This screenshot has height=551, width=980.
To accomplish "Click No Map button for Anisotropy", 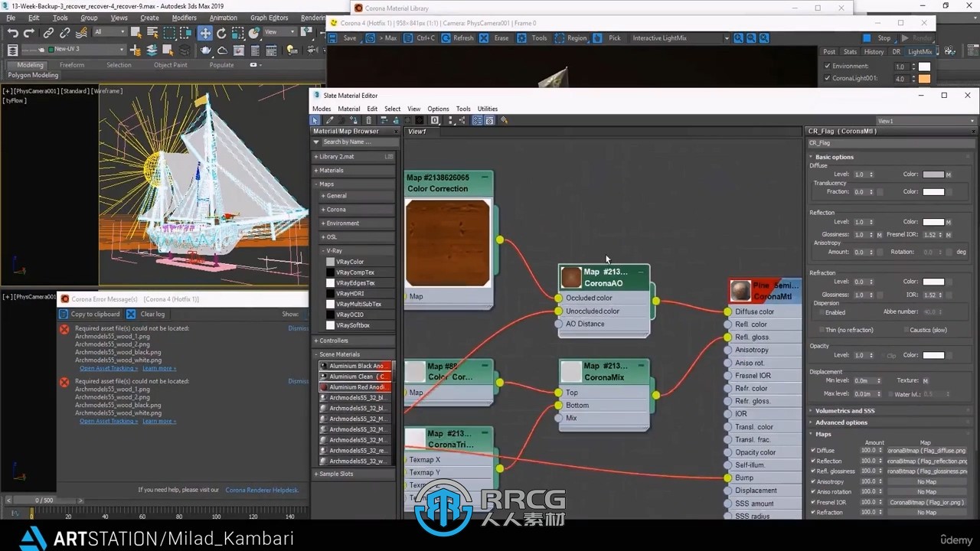I will coord(926,481).
